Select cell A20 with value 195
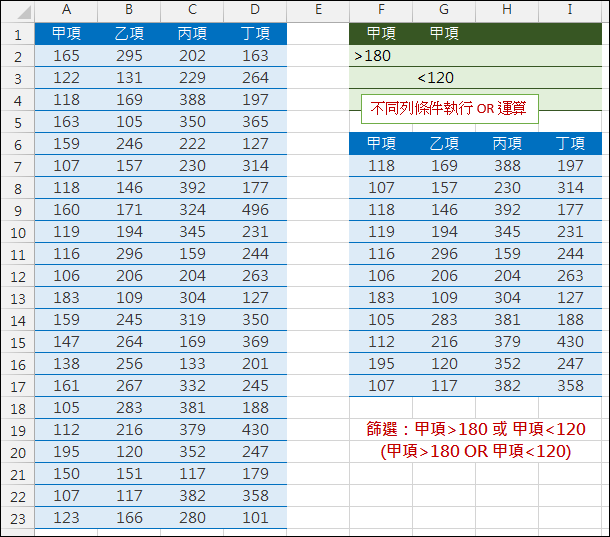Viewport: 610px width, 537px height. pyautogui.click(x=66, y=452)
